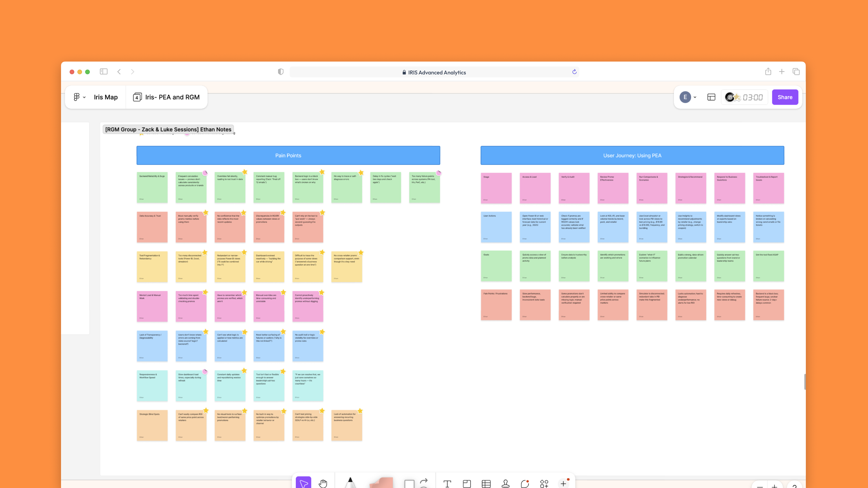The width and height of the screenshot is (868, 488).
Task: Click the purple Share button
Action: (785, 97)
